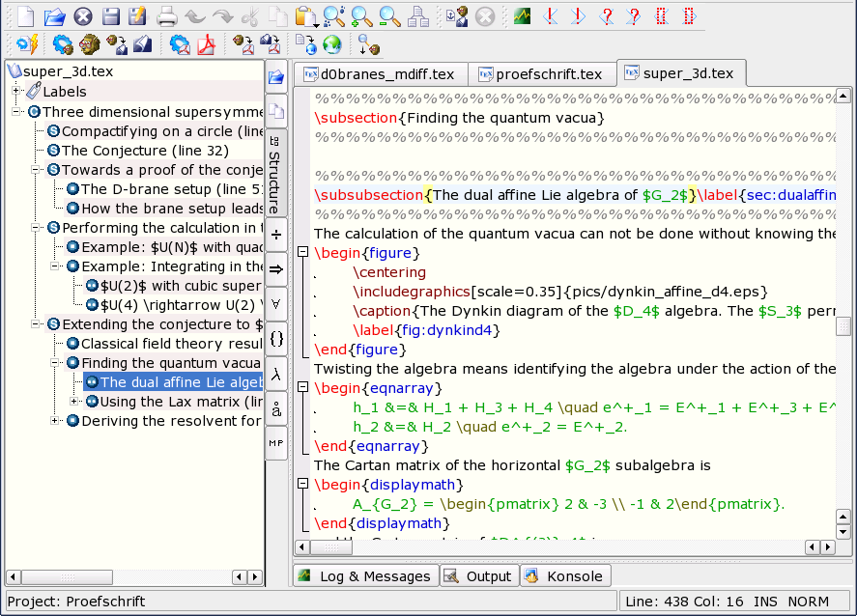
Task: Fold the \begin{figure} block in the editor
Action: [x=302, y=252]
